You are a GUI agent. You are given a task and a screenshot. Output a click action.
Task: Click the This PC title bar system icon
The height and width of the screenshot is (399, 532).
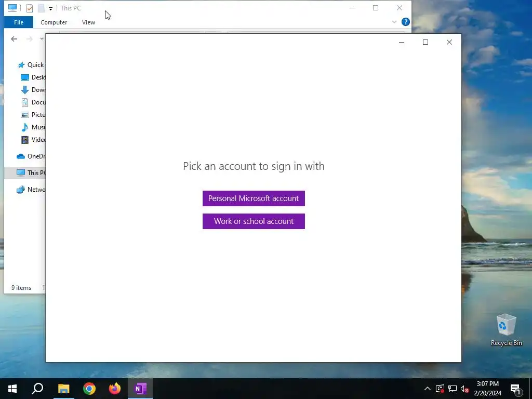pos(12,8)
